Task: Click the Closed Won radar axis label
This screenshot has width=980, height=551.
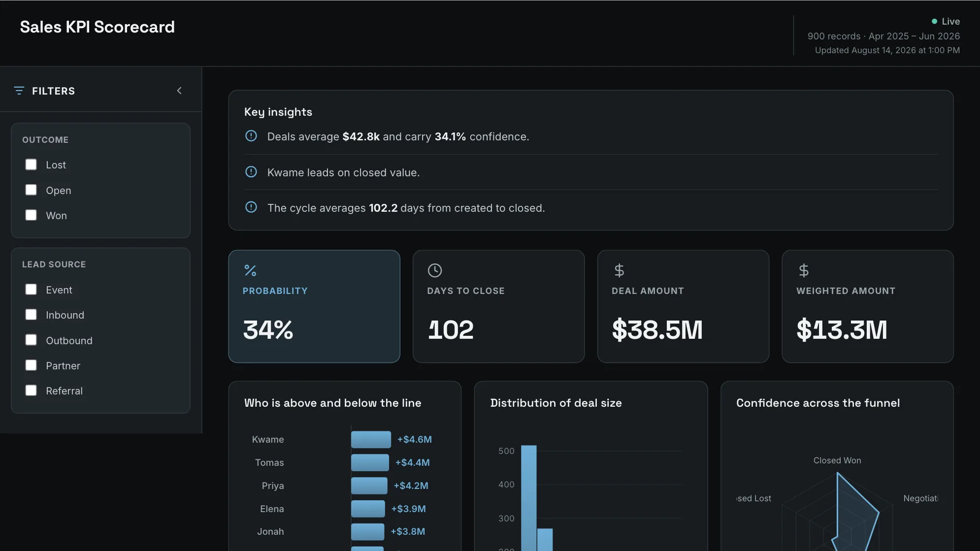Action: [x=837, y=460]
